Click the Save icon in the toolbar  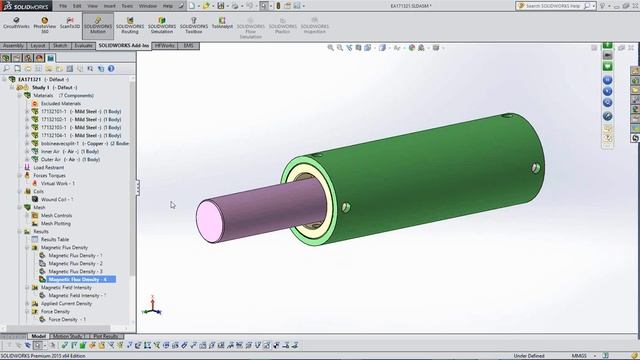(x=221, y=6)
